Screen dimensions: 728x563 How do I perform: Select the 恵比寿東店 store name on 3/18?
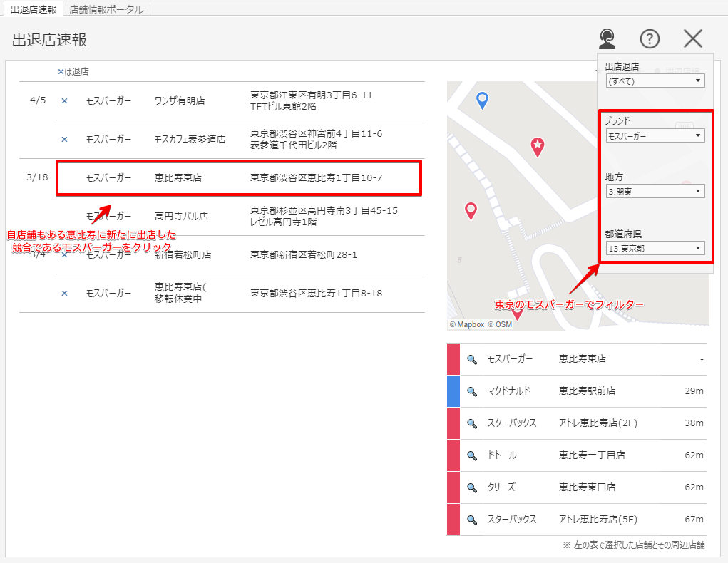point(178,177)
